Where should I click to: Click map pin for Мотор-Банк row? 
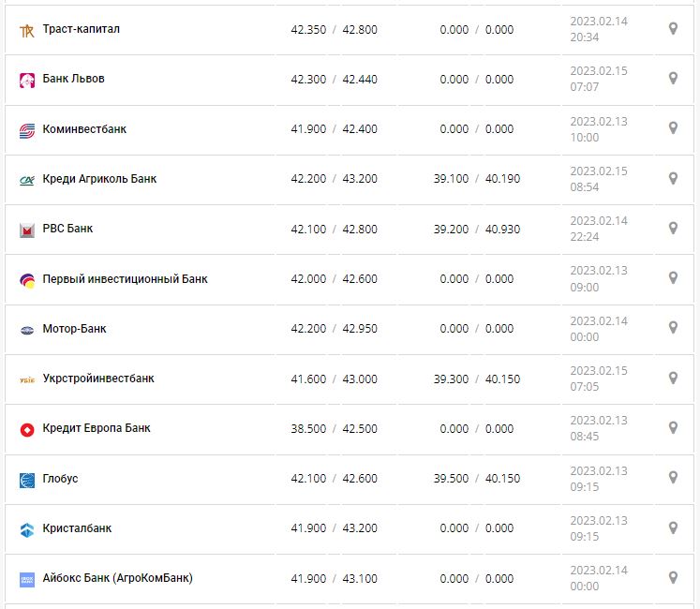673,328
